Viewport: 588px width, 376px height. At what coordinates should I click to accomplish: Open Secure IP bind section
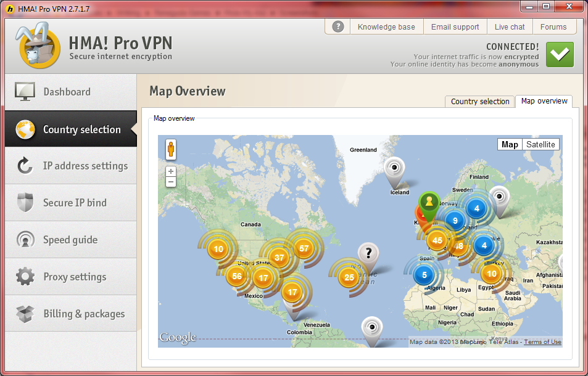71,203
